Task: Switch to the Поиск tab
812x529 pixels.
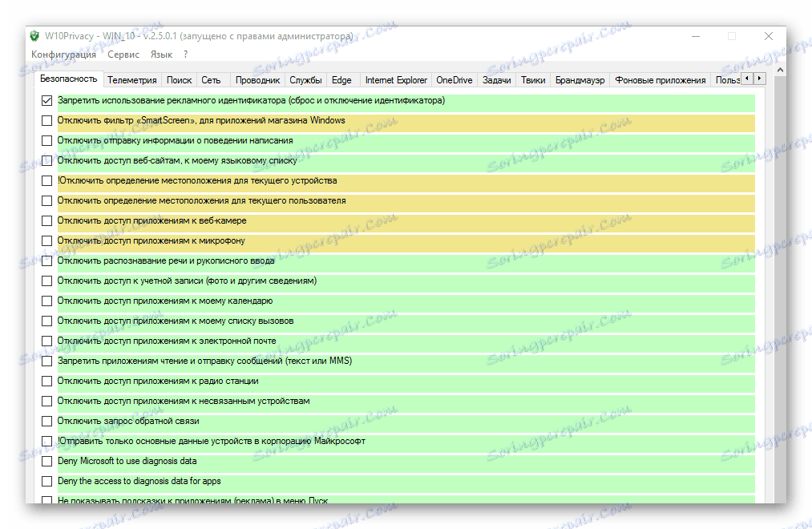Action: (x=180, y=80)
